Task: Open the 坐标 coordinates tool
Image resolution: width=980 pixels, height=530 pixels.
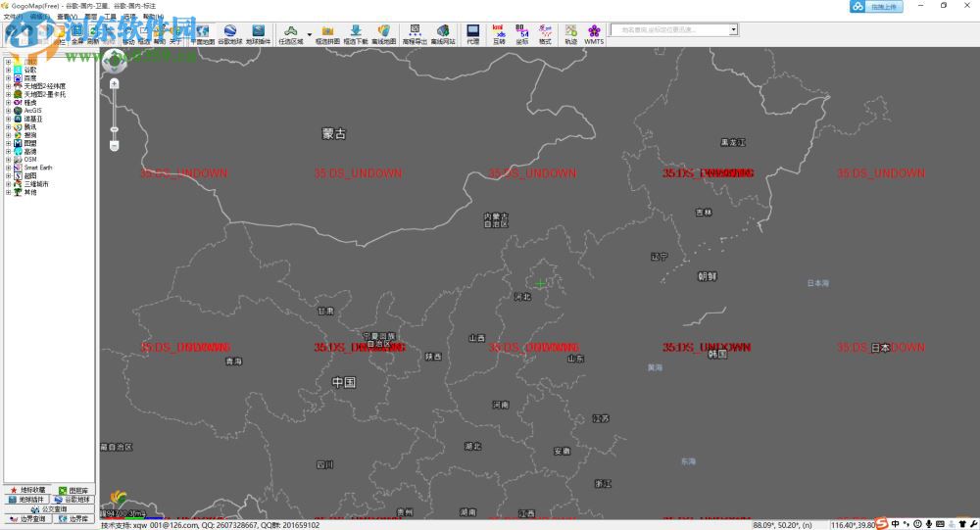Action: tap(522, 35)
